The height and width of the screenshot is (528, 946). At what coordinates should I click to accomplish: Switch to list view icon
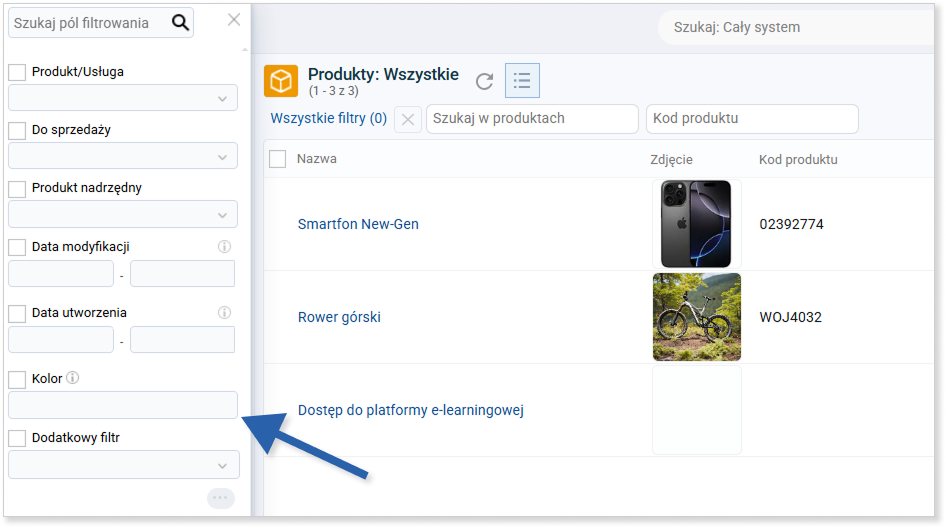(x=522, y=80)
